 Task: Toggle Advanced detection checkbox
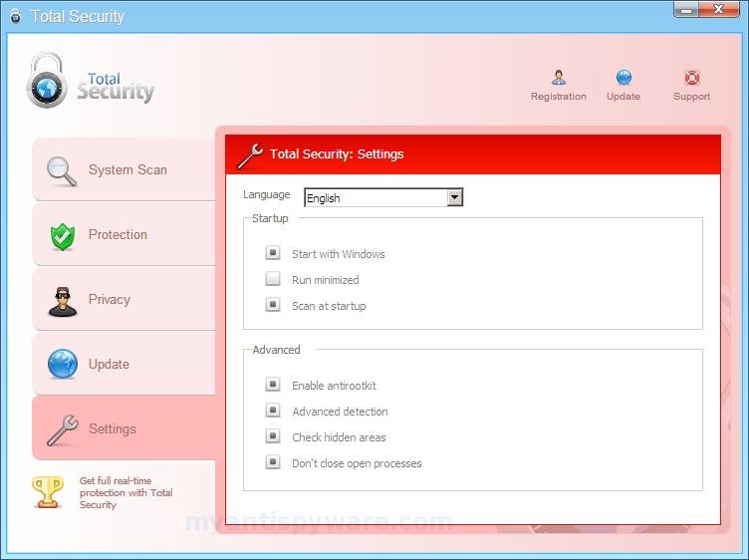(273, 410)
